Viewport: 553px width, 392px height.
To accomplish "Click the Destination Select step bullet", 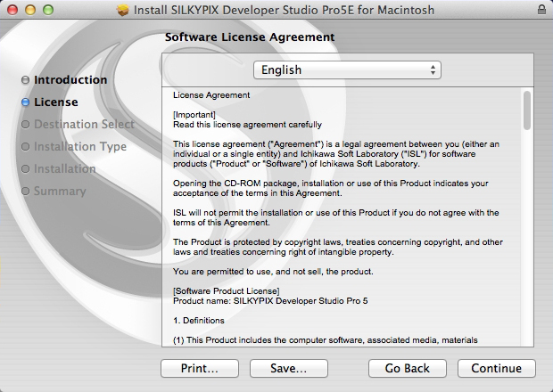I will pyautogui.click(x=25, y=125).
